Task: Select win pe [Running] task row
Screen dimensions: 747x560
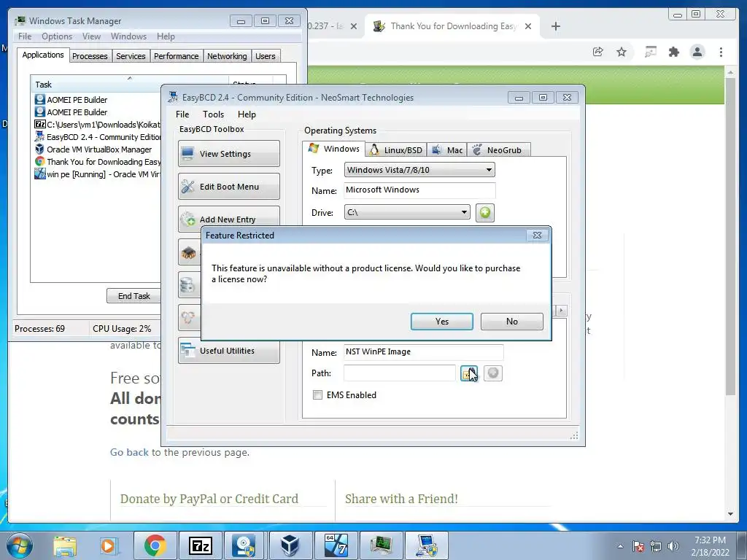Action: [97, 174]
